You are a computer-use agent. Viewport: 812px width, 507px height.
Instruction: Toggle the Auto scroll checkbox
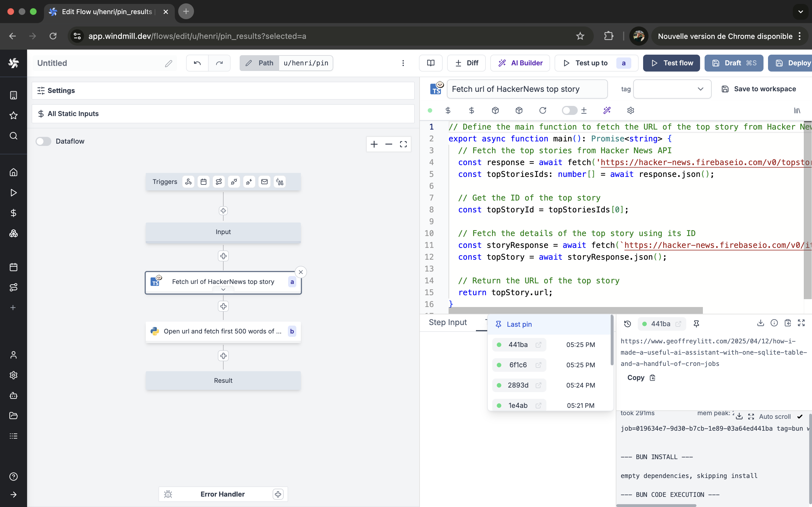pyautogui.click(x=800, y=417)
